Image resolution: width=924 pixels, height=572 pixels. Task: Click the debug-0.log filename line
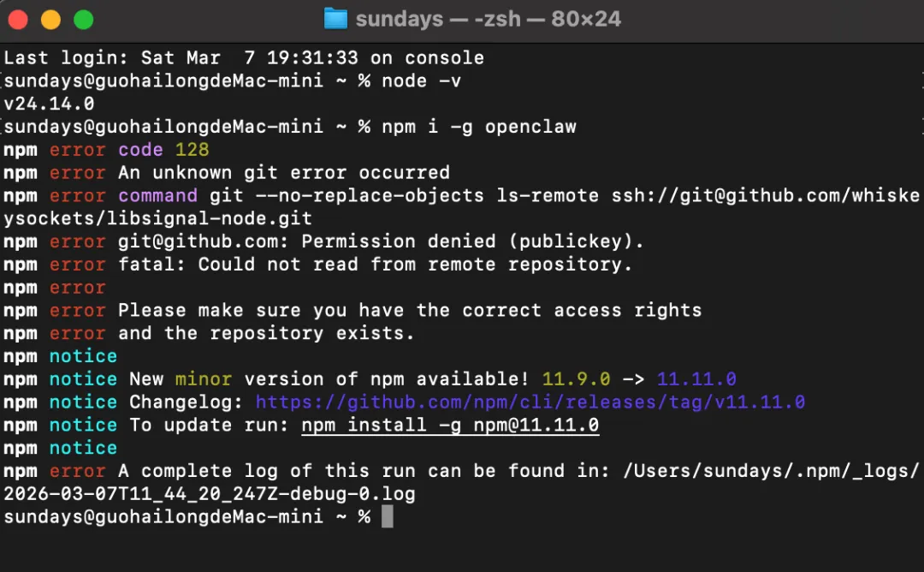coord(209,494)
